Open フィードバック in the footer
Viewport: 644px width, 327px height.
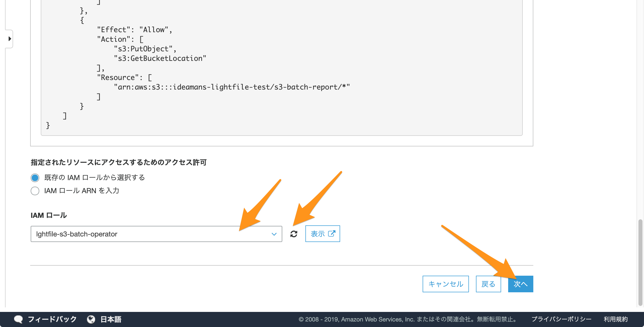[x=52, y=319]
